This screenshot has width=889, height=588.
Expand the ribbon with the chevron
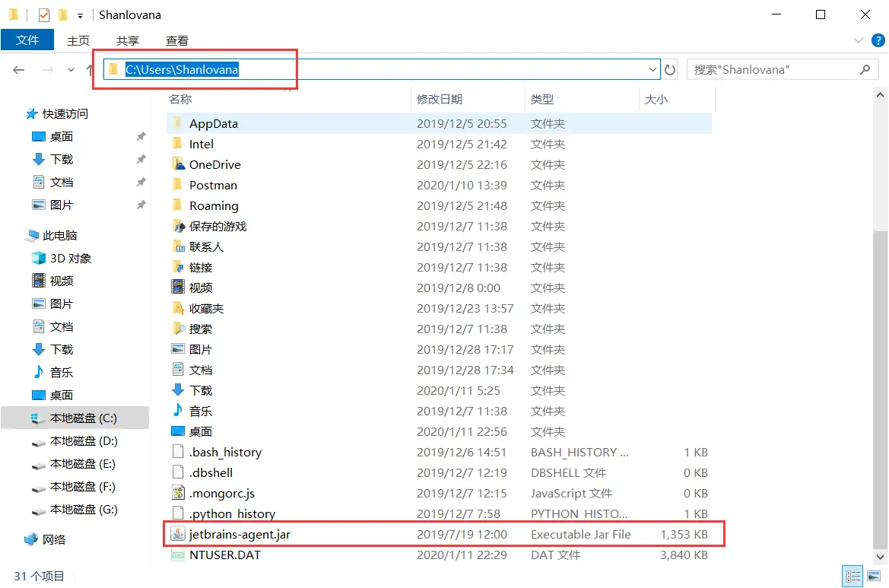click(859, 40)
